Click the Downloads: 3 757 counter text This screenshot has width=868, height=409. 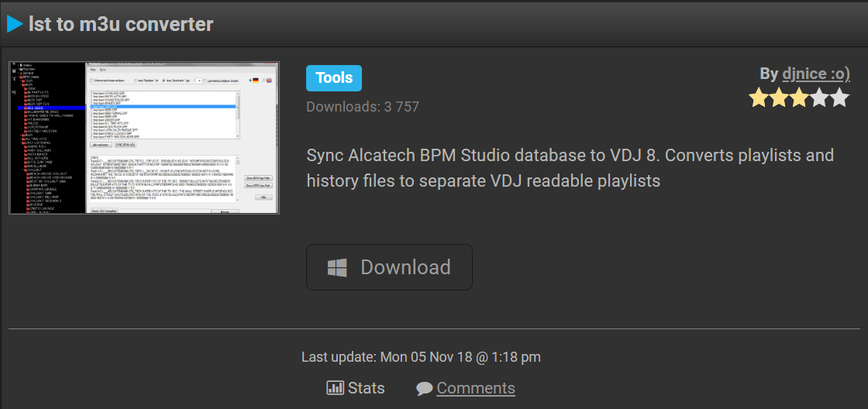pyautogui.click(x=363, y=106)
